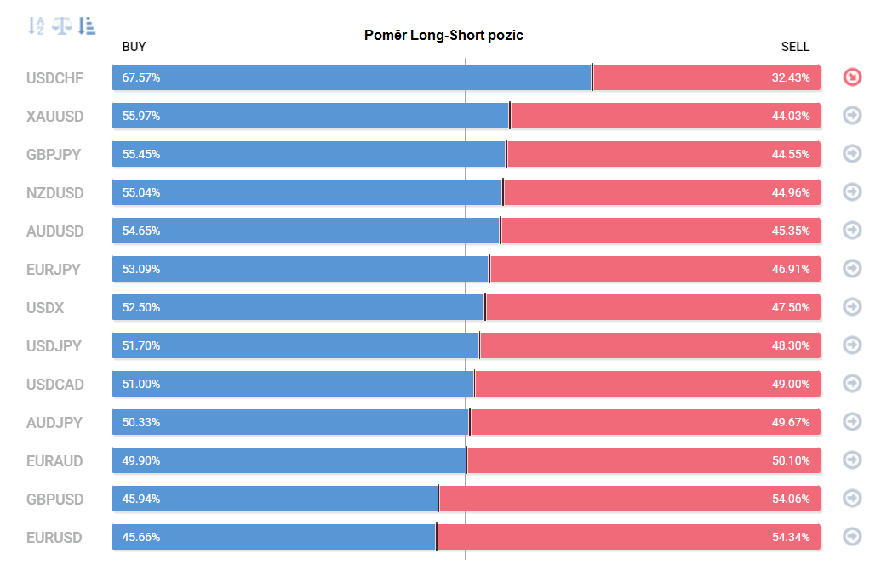Open arrow icon beside USDJPY bar
Screen dimensions: 881x588
tap(852, 345)
